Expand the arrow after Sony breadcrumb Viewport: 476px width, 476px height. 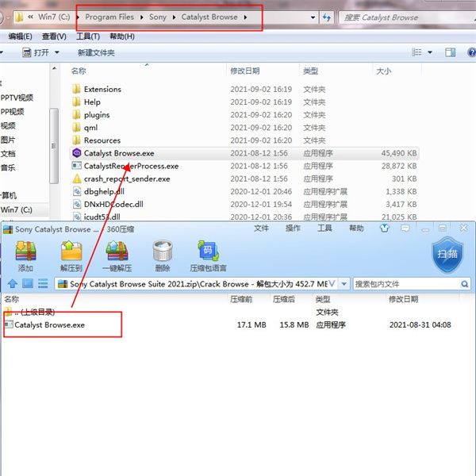point(174,17)
